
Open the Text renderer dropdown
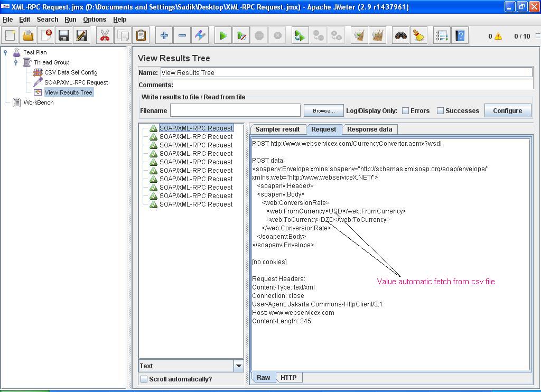point(238,366)
